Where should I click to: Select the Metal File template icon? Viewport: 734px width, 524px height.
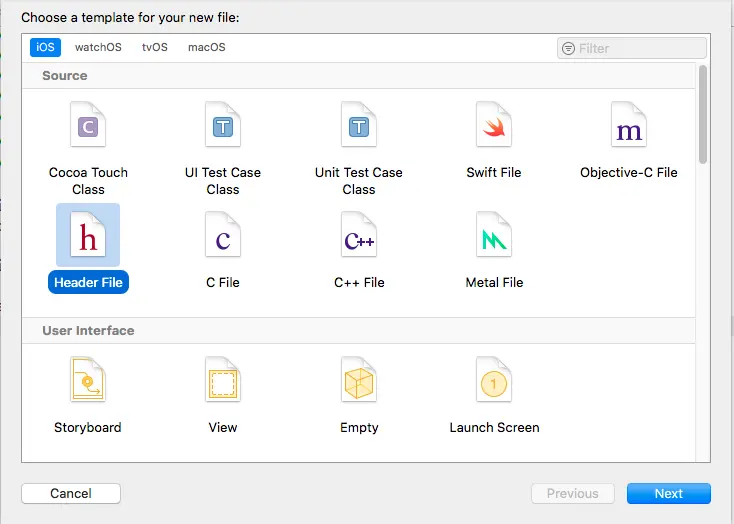click(494, 235)
